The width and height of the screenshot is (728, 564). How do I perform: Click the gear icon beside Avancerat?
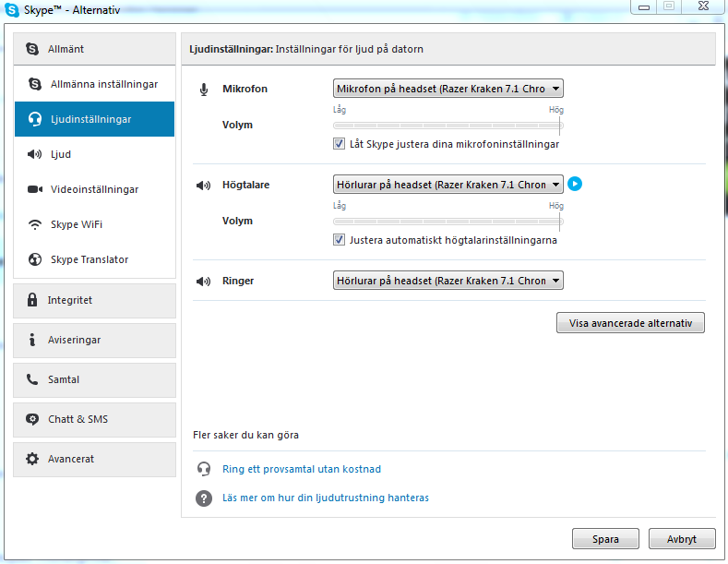click(32, 459)
